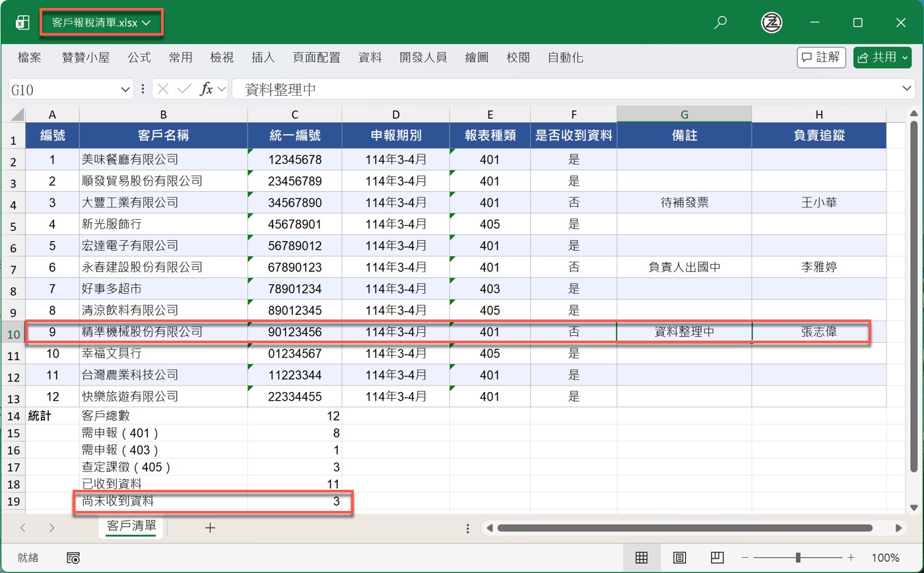Open the 插入 tab
Screen dimensions: 924x573
click(x=263, y=57)
